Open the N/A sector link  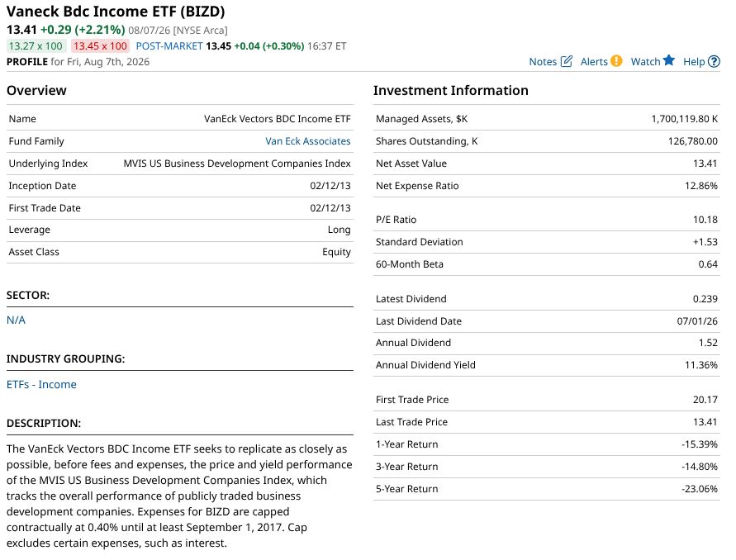[x=16, y=320]
